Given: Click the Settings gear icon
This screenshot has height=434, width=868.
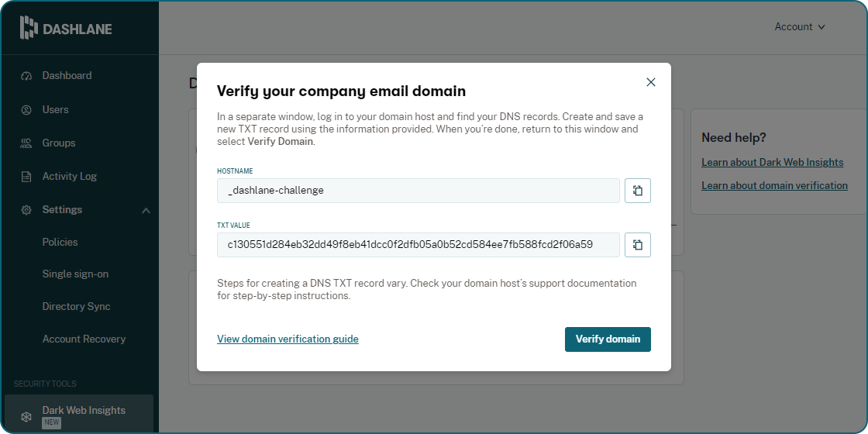Looking at the screenshot, I should pyautogui.click(x=26, y=210).
